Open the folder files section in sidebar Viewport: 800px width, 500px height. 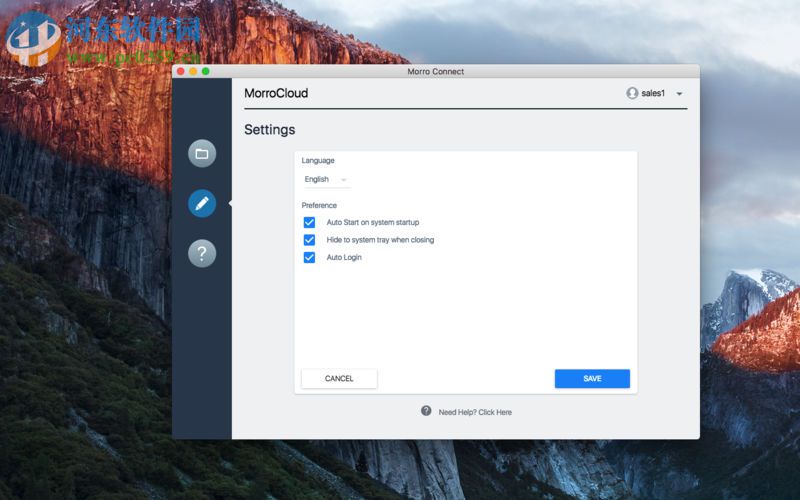coord(202,154)
